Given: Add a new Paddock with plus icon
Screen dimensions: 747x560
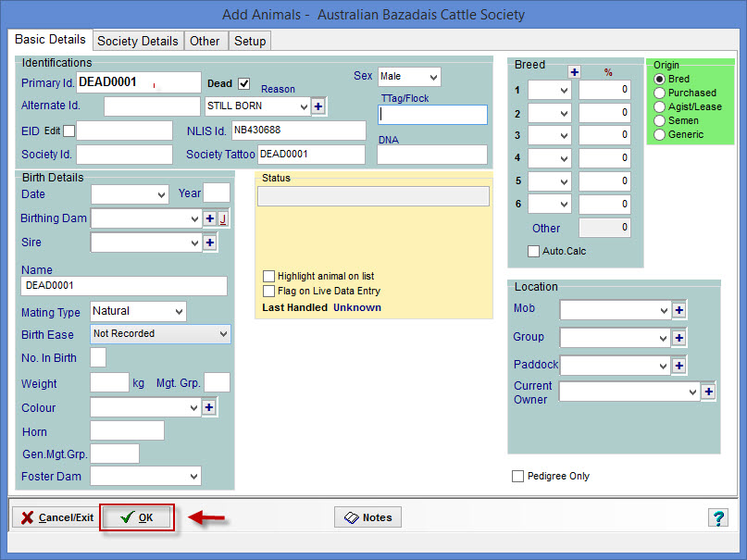Looking at the screenshot, I should (679, 366).
